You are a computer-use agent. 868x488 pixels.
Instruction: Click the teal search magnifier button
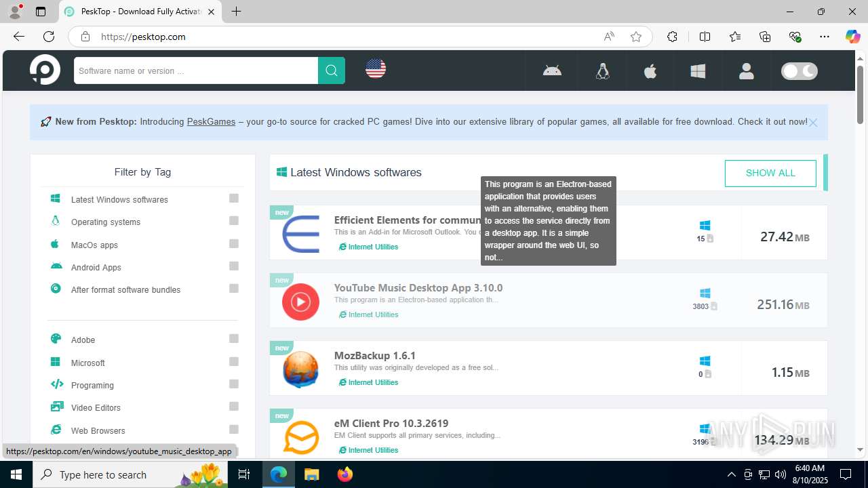tap(332, 70)
